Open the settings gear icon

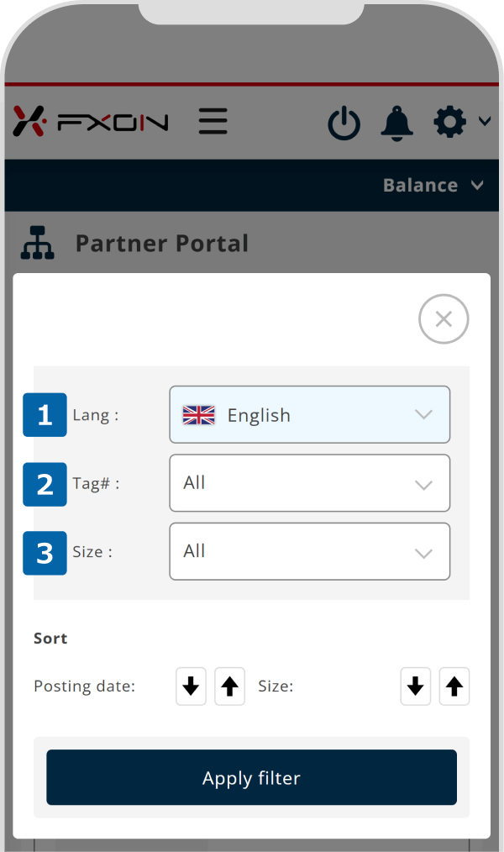(x=449, y=123)
